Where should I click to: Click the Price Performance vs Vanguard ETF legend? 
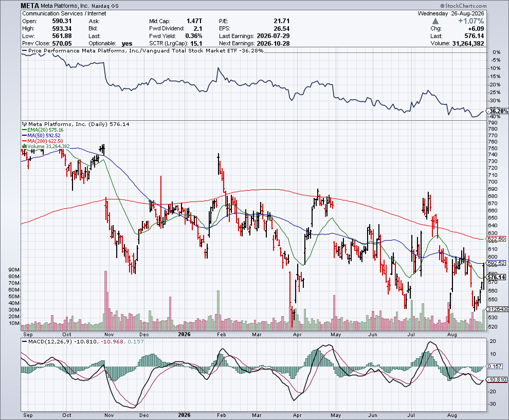(143, 50)
